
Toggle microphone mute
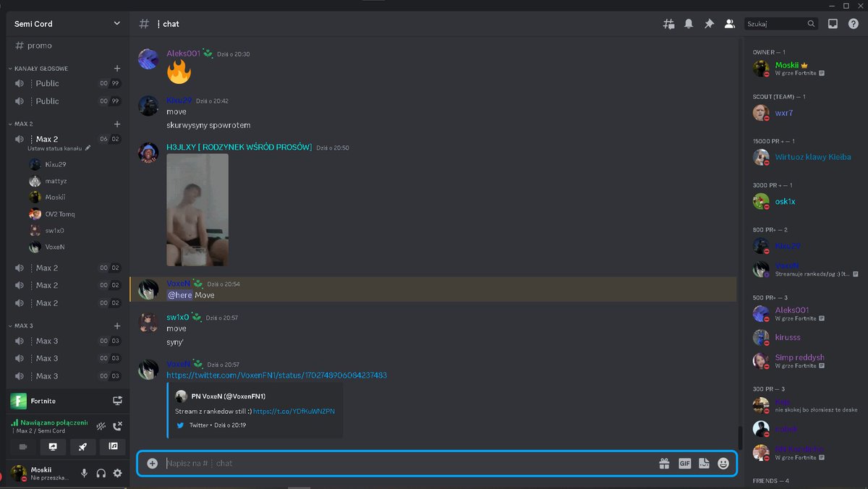[85, 473]
